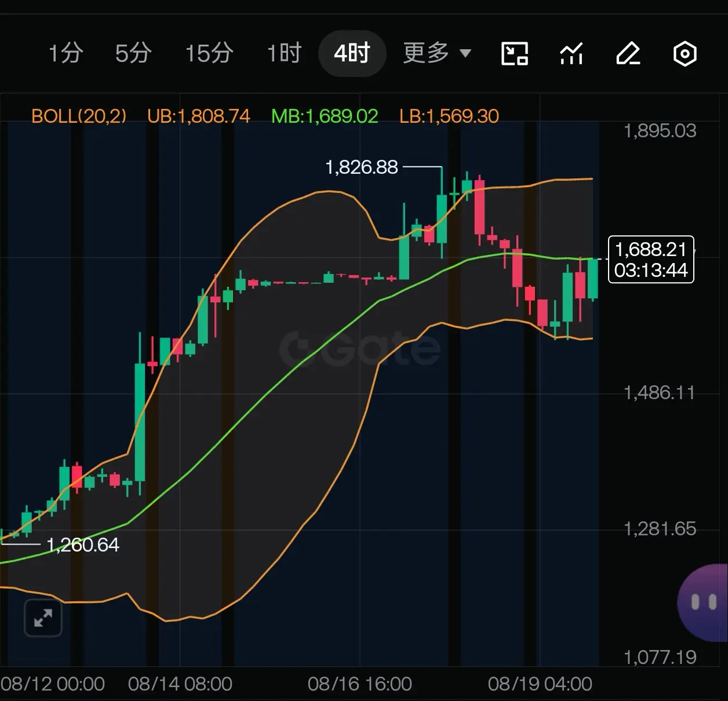Open the chart layout picture icon
This screenshot has height=701, width=728.
514,54
